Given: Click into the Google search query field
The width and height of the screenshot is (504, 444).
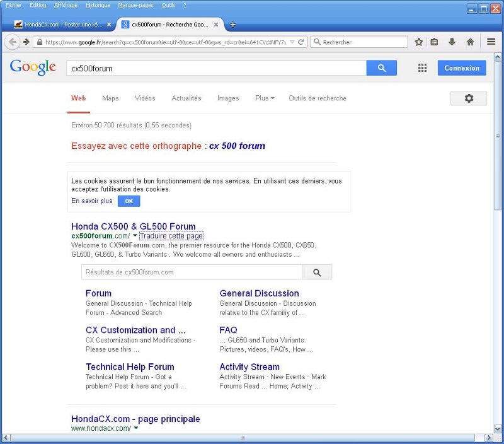Looking at the screenshot, I should (216, 68).
